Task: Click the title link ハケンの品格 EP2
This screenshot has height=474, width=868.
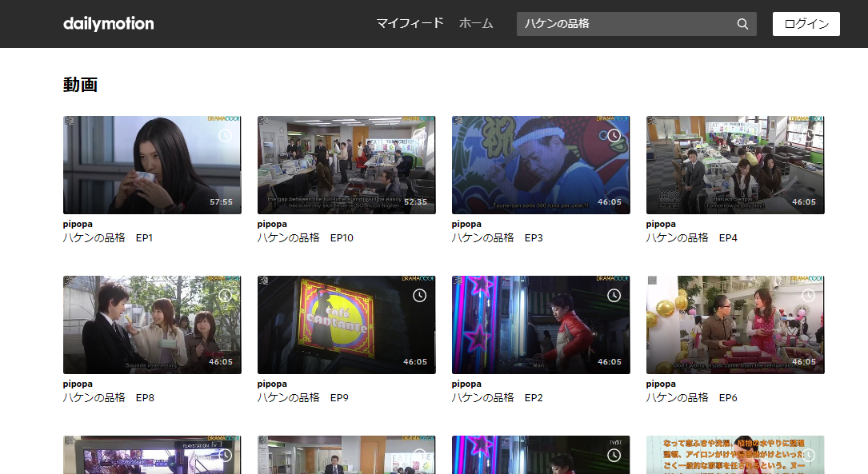Action: tap(497, 398)
